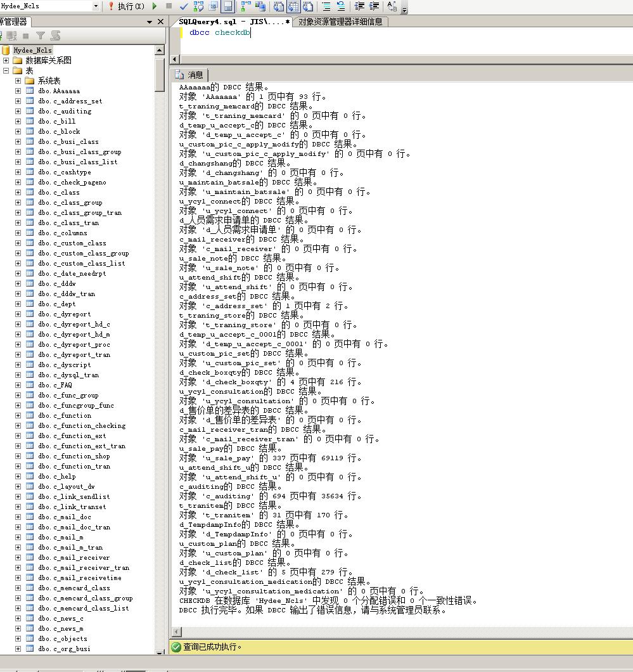This screenshot has height=672, width=633.
Task: Expand the 数据库关系图 folder
Action: (x=6, y=60)
